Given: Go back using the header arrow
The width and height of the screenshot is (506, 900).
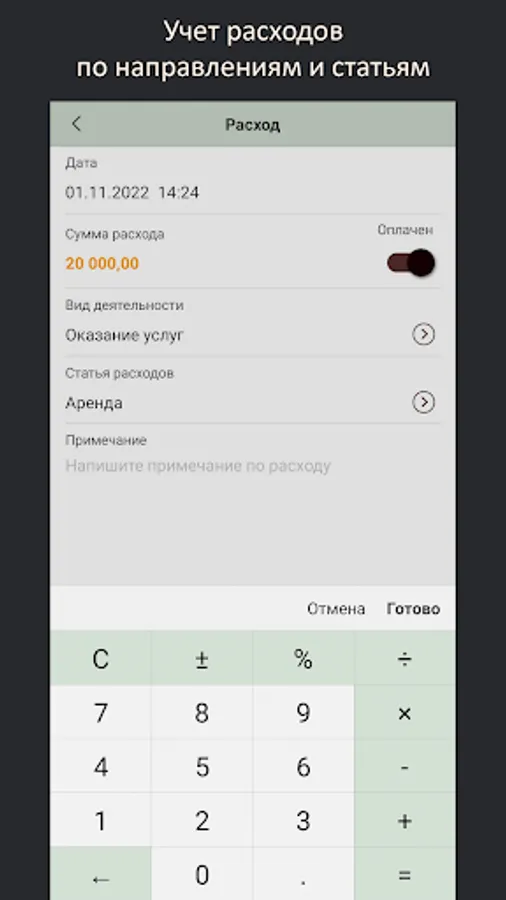Looking at the screenshot, I should 76,124.
